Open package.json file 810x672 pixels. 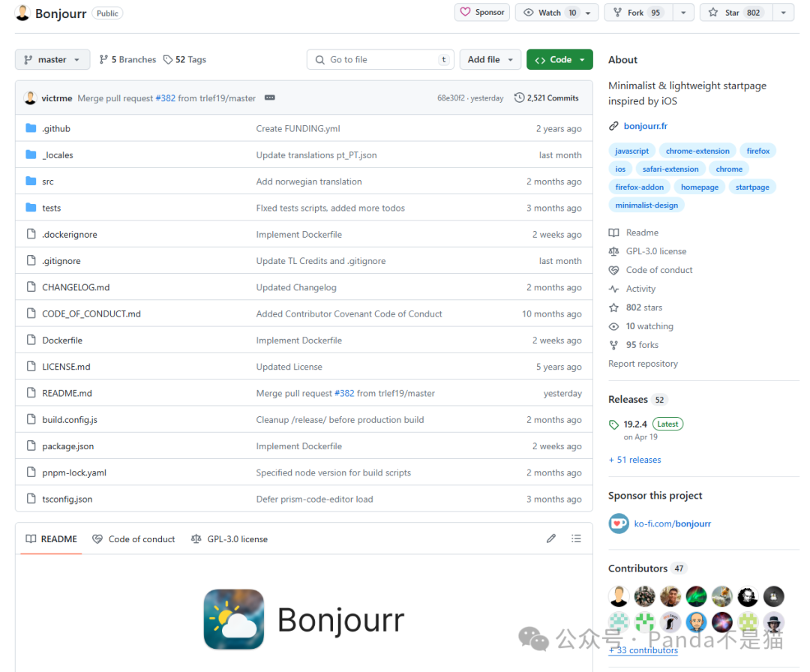pos(68,446)
